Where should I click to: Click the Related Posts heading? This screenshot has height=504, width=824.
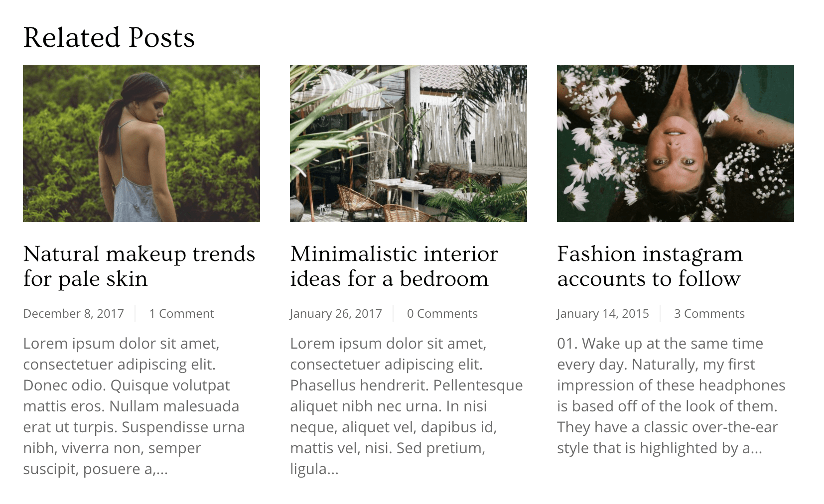109,38
